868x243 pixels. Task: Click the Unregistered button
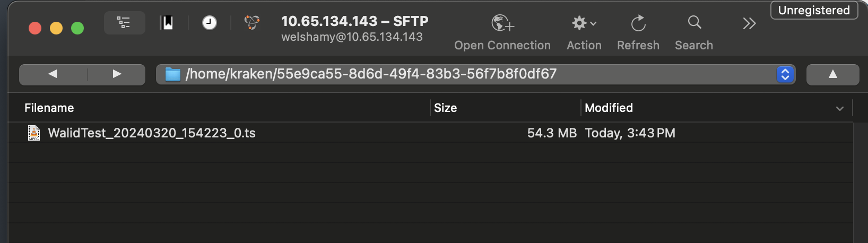tap(814, 10)
